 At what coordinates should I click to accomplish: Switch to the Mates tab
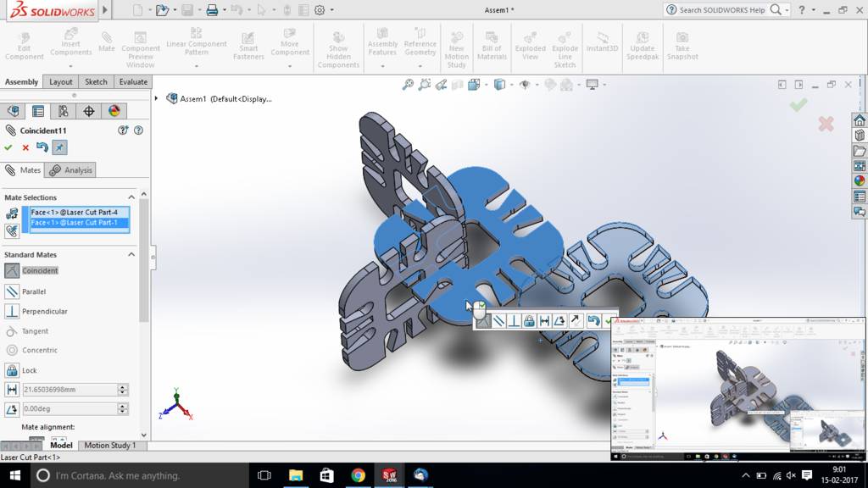click(23, 169)
